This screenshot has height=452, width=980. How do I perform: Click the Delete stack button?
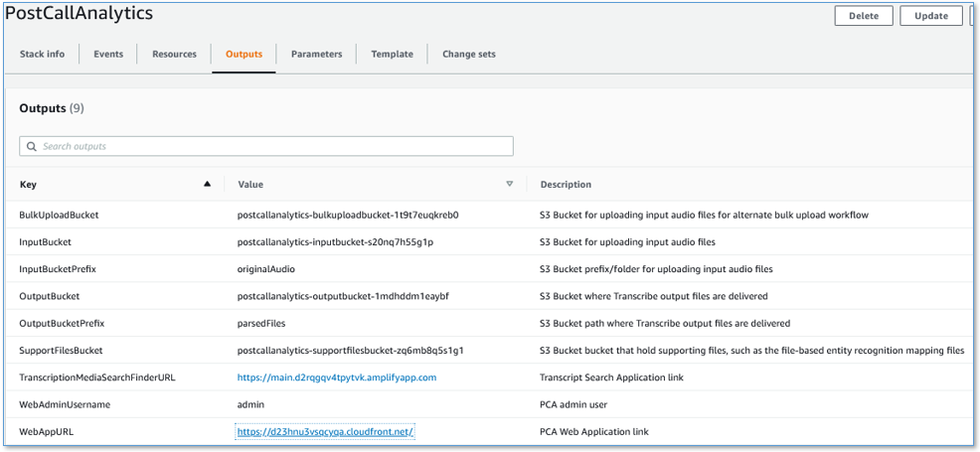click(864, 16)
